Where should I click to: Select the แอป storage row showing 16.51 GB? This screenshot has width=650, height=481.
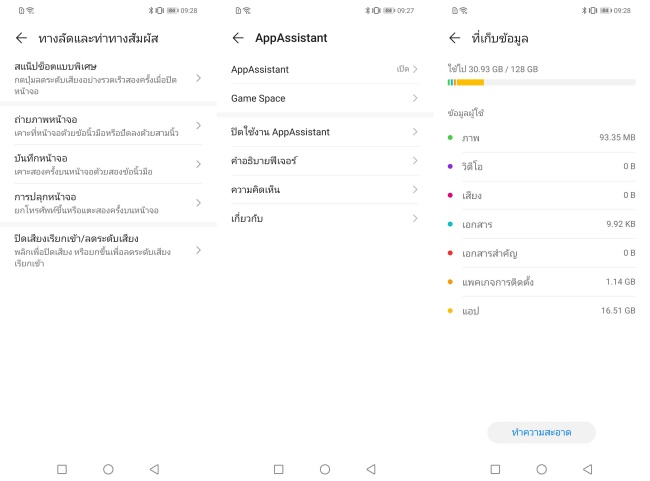[541, 311]
